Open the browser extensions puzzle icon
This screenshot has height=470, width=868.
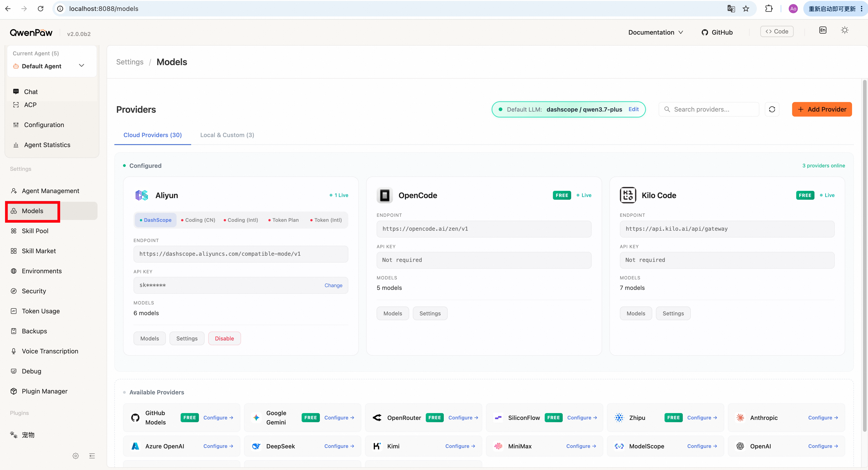pyautogui.click(x=769, y=8)
